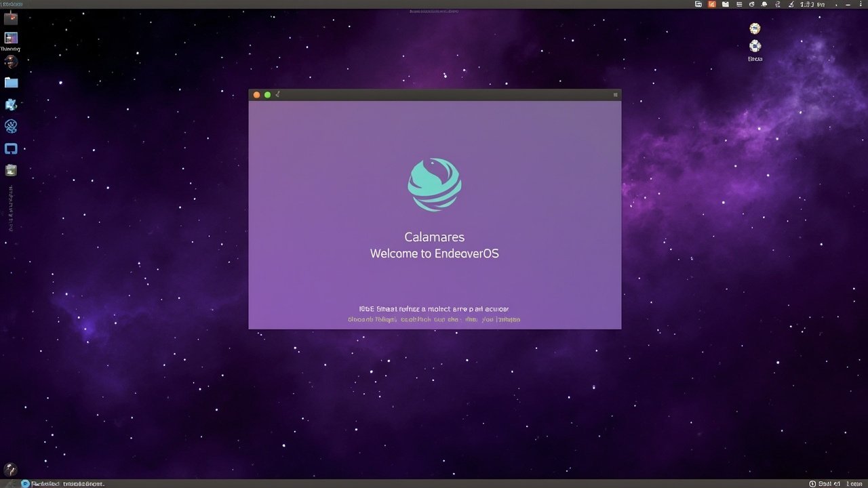Viewport: 868px width, 488px height.
Task: Open the blue circular knot dock icon
Action: click(11, 126)
